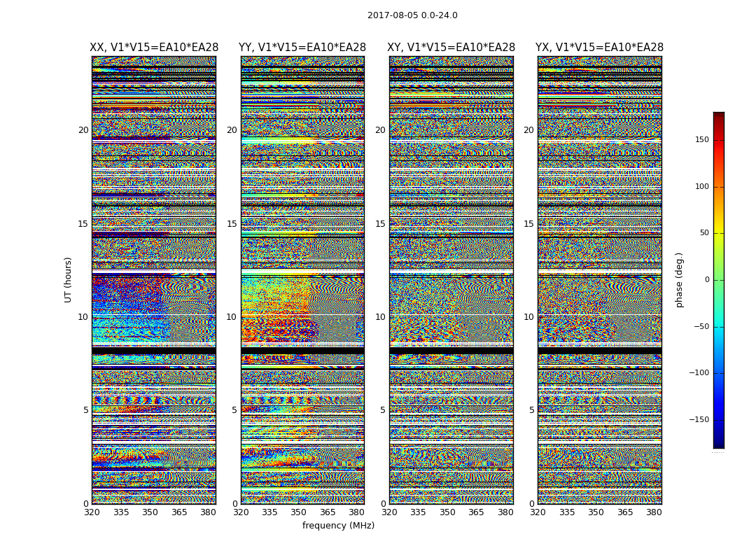
Task: Click the 150 tick label on colorbar
Action: 701,140
